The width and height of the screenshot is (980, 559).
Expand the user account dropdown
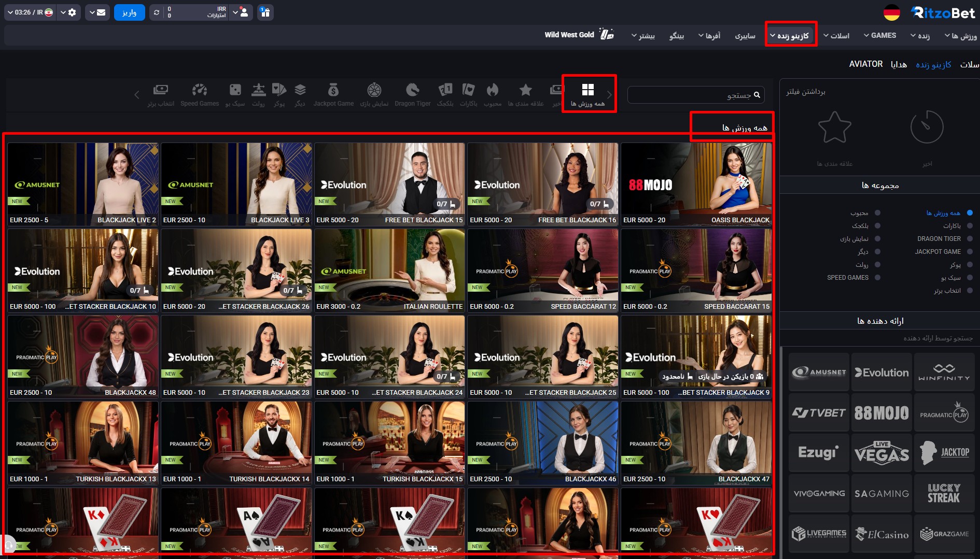(240, 12)
